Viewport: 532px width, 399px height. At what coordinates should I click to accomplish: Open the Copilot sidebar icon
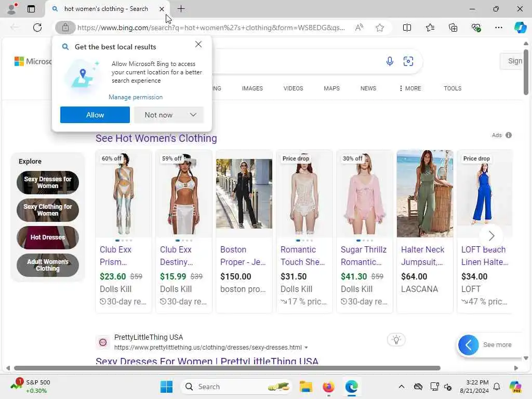(520, 28)
